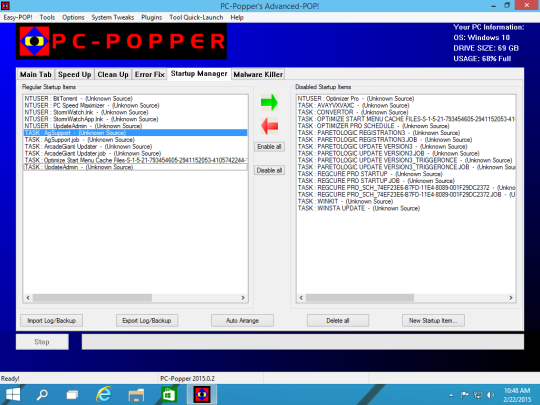
Task: Select TASK : CONVERTOR disabled item
Action: click(406, 112)
